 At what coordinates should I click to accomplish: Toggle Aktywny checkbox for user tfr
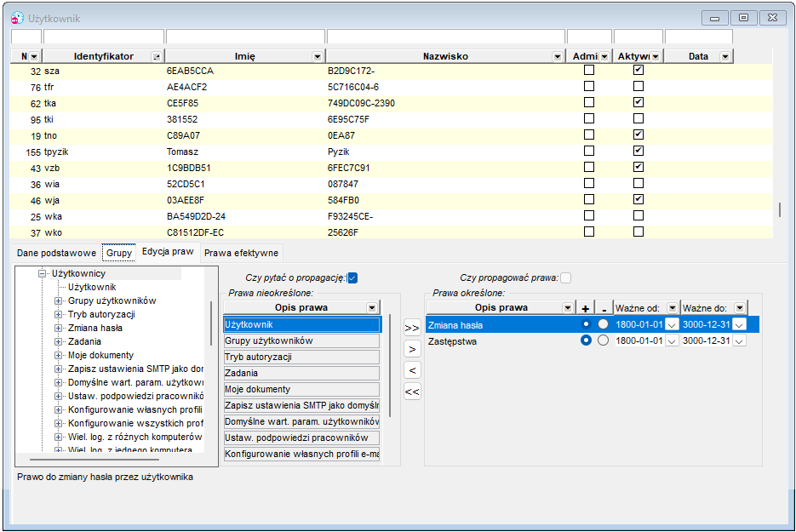639,86
